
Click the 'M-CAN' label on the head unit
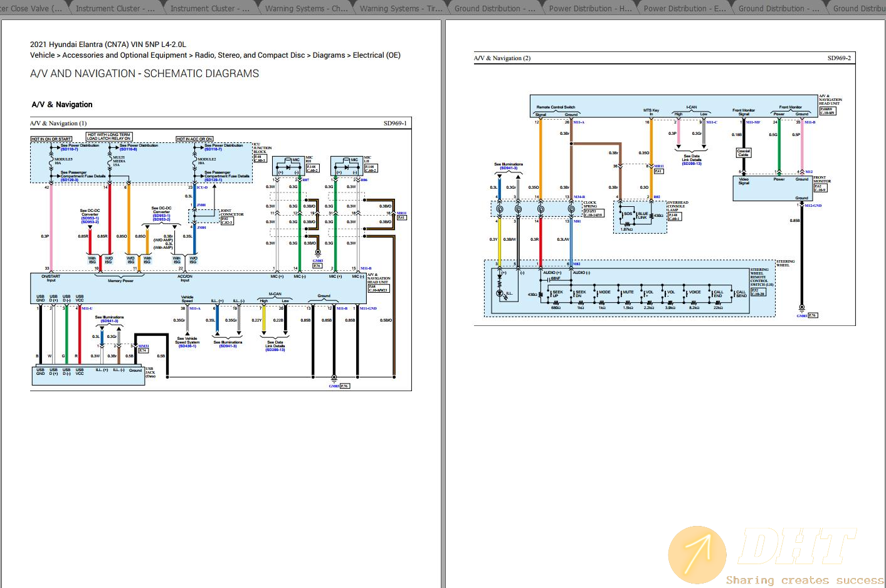pos(275,294)
